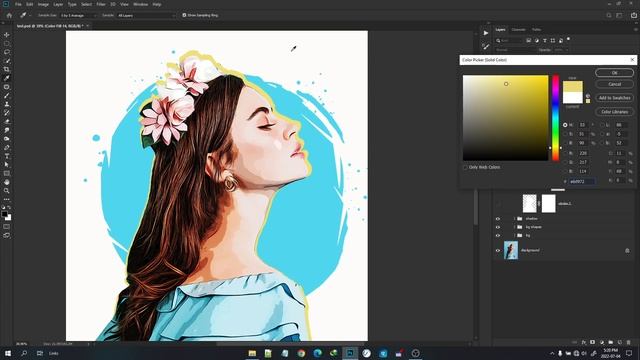Viewport: 640px width, 360px height.
Task: Expand the bg group folder
Action: pos(514,236)
